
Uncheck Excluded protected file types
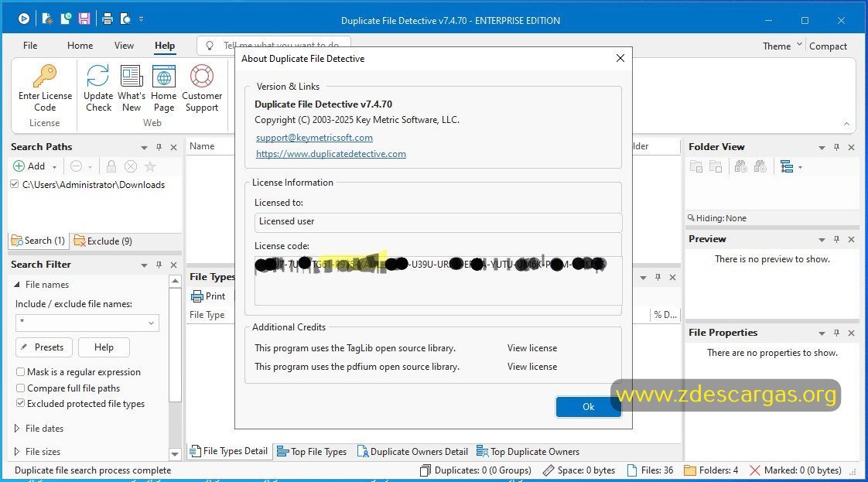pyautogui.click(x=20, y=403)
